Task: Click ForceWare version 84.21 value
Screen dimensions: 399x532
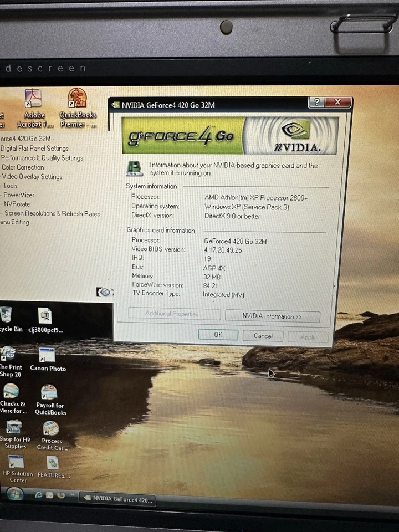Action: point(211,286)
